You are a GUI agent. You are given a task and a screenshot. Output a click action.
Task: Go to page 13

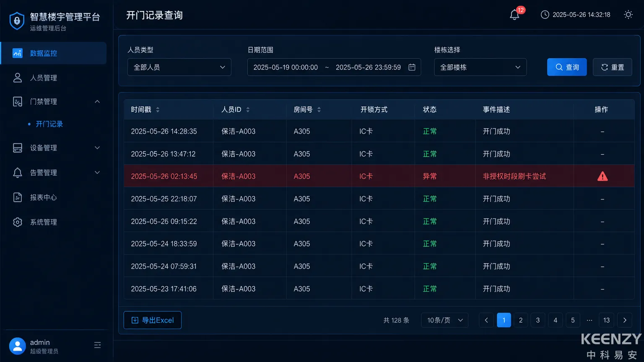[606, 320]
